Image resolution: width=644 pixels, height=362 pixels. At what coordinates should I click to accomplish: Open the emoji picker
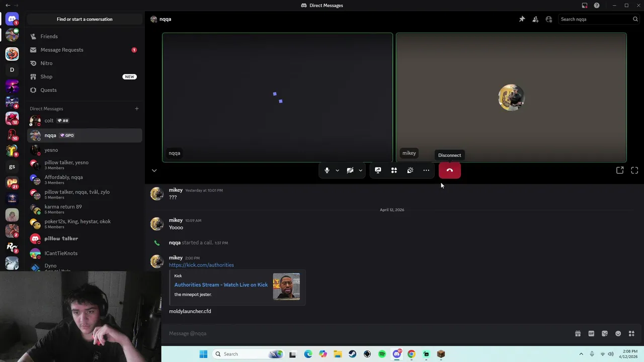(618, 333)
